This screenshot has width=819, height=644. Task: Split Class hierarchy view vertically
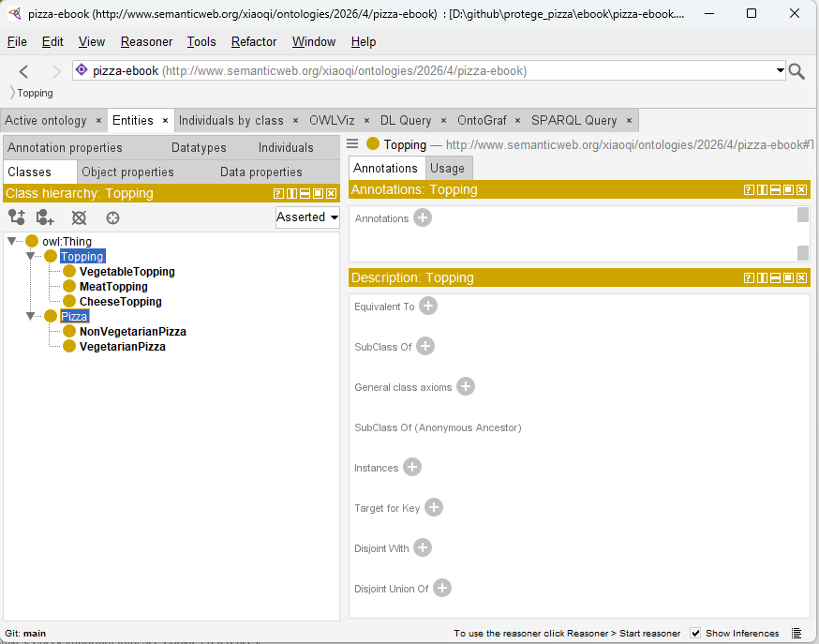[x=291, y=194]
